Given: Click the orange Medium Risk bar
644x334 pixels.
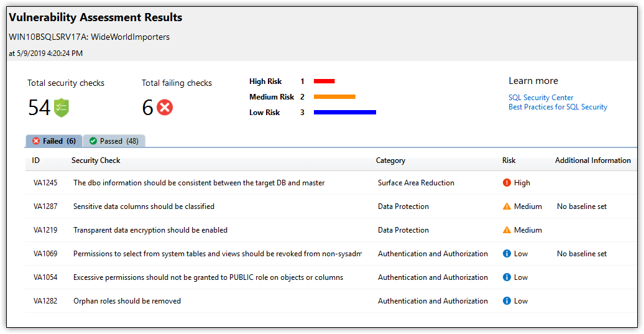Looking at the screenshot, I should pyautogui.click(x=334, y=97).
